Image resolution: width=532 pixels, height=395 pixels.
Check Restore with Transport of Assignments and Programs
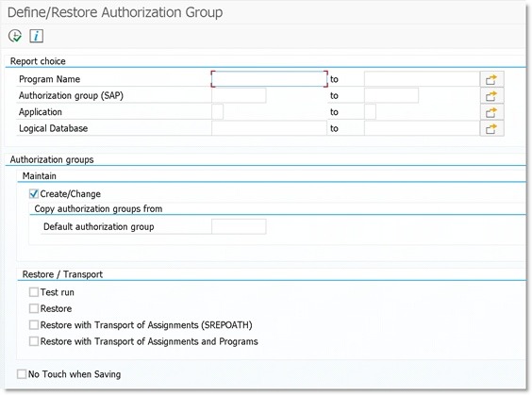point(34,341)
